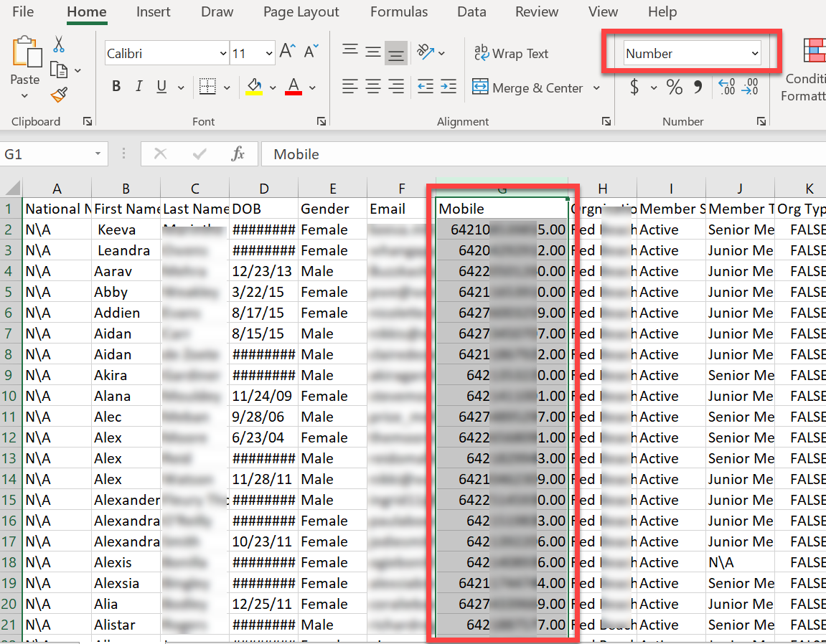Open the Page Layout tab
This screenshot has height=644, width=826.
coord(301,12)
